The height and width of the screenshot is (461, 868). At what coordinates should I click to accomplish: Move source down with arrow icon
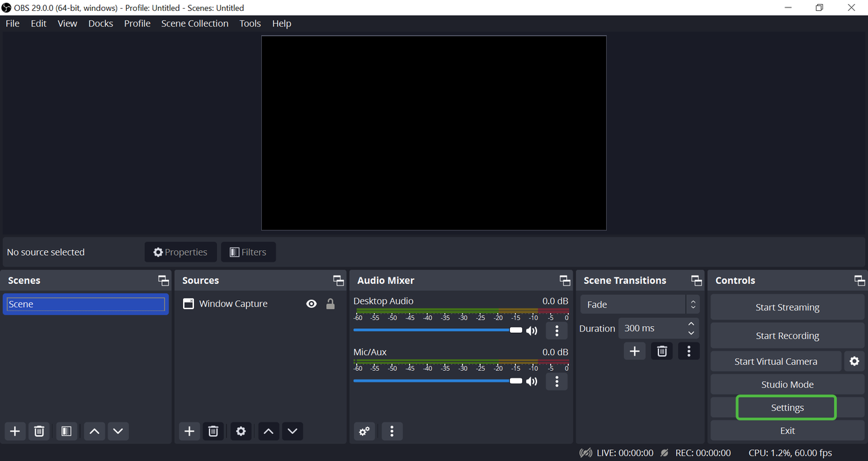[x=292, y=431]
